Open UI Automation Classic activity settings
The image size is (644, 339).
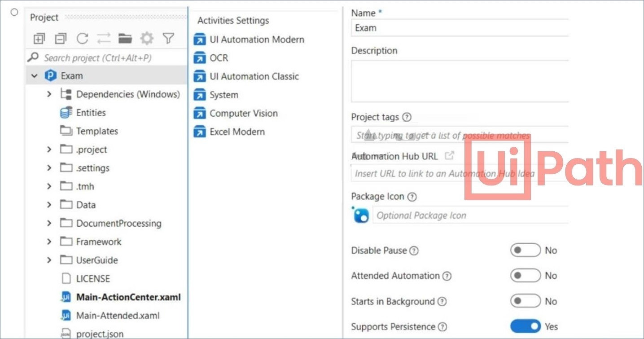[254, 76]
